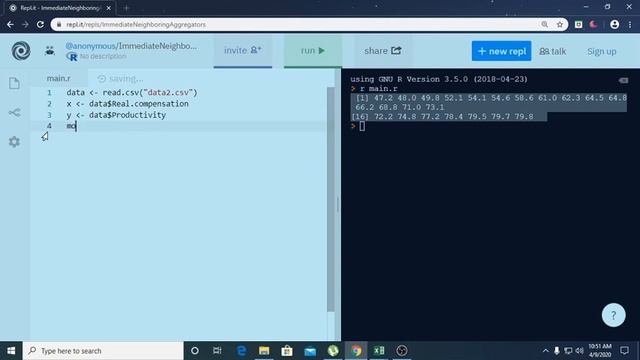Open Microsoft Store from taskbar
Image resolution: width=640 pixels, height=360 pixels.
(x=287, y=351)
